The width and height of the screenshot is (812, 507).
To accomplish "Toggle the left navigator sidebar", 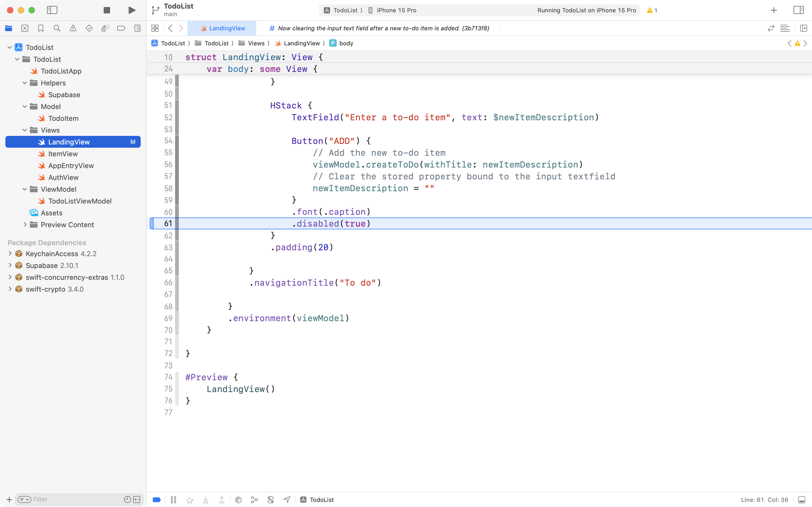I will 52,10.
